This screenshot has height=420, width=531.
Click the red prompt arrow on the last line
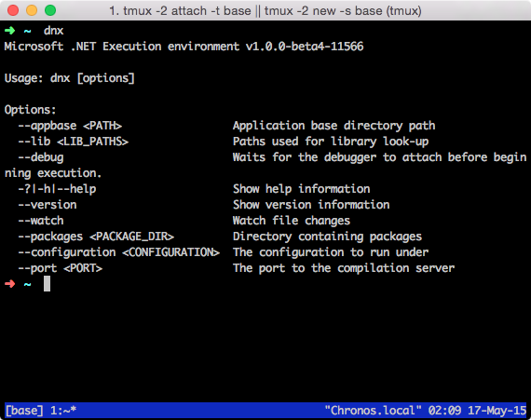(x=10, y=284)
